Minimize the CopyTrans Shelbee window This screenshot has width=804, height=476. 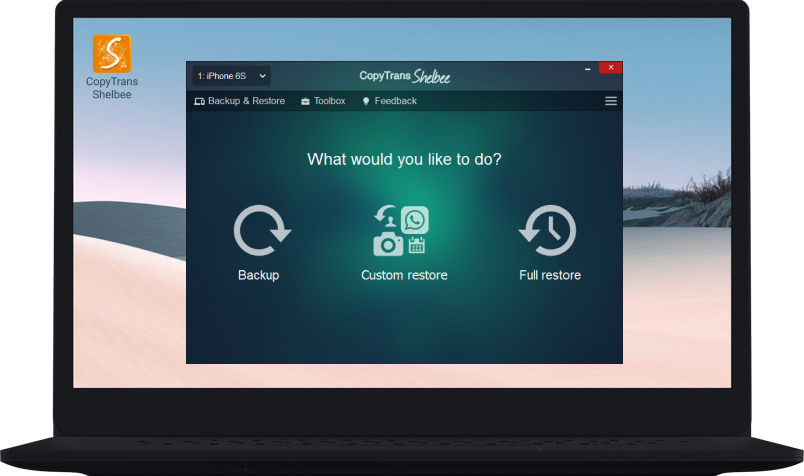click(588, 68)
